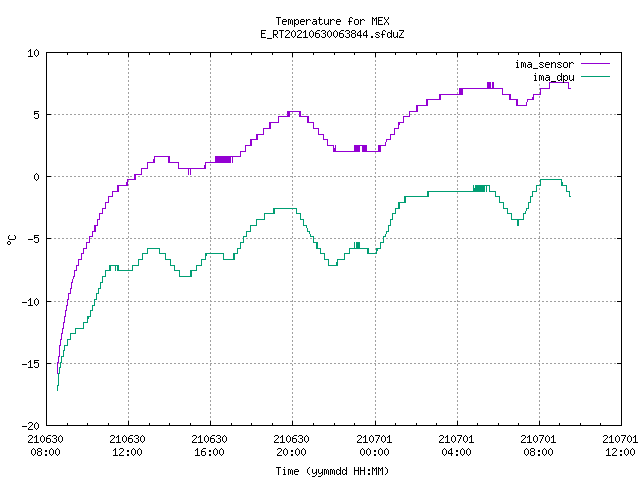Click the x-axis label 210630 16:00
The height and width of the screenshot is (480, 640).
[x=209, y=446]
